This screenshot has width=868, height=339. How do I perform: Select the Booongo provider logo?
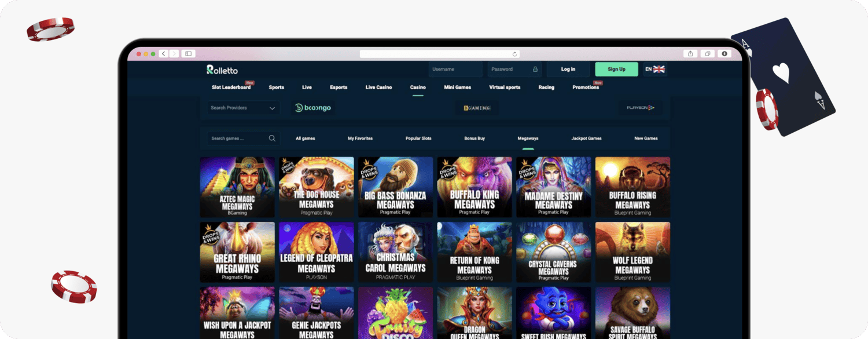click(x=313, y=108)
